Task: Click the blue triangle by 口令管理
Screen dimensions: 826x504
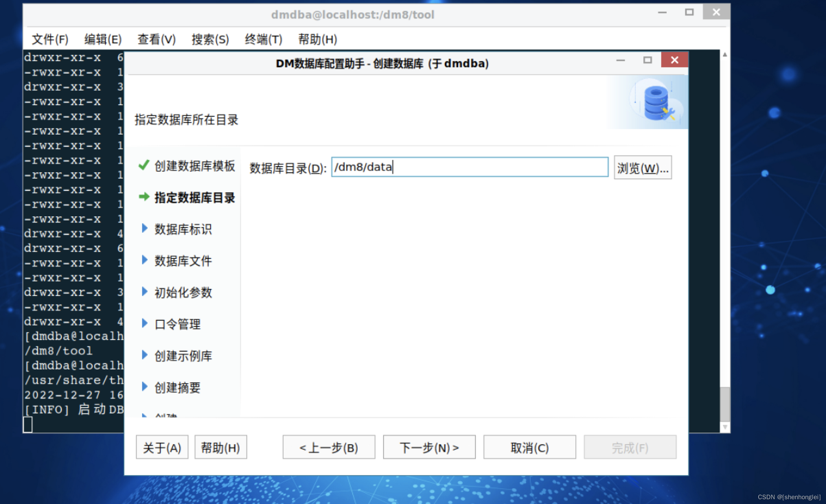Action: pyautogui.click(x=145, y=323)
